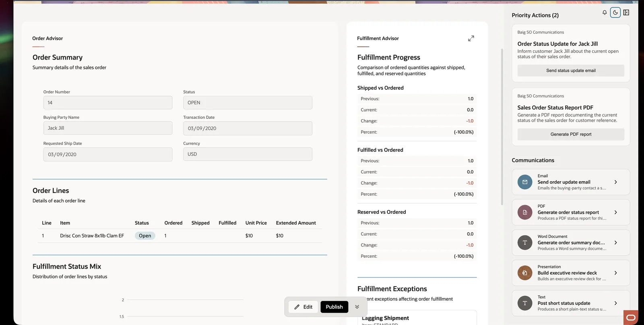This screenshot has width=644, height=325.
Task: Open the notifications bell icon
Action: click(x=605, y=12)
